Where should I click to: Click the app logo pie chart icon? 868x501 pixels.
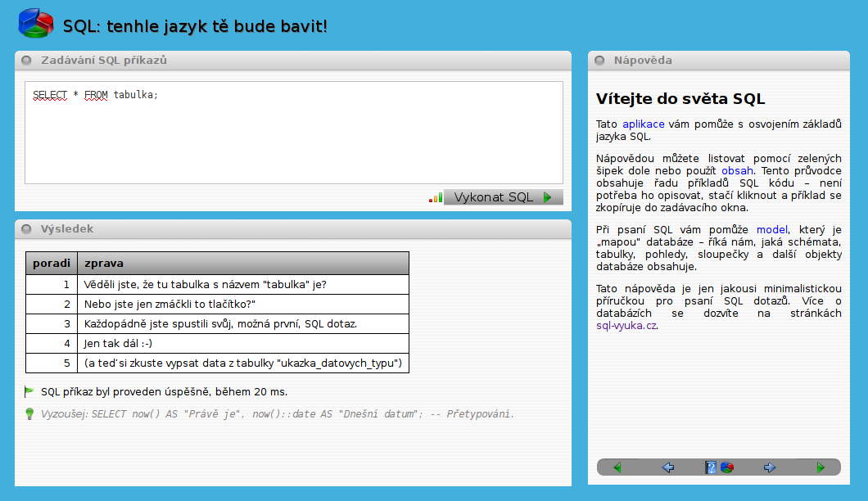[x=36, y=23]
